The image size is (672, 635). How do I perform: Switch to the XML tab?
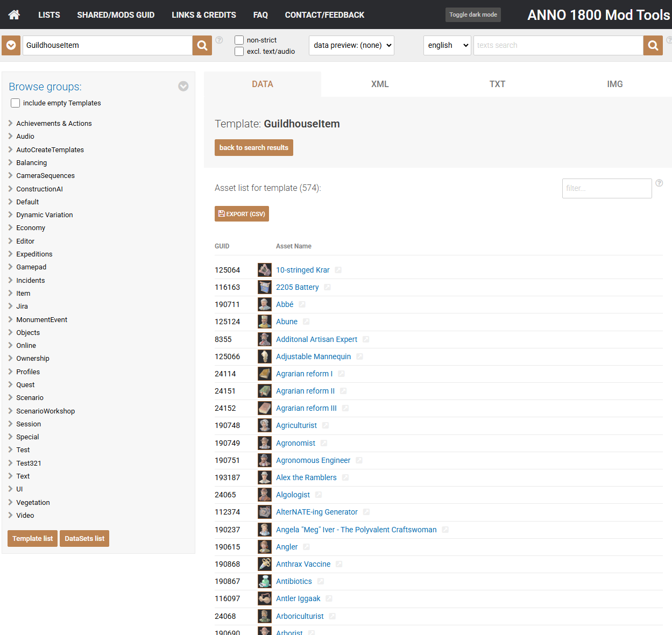click(379, 84)
